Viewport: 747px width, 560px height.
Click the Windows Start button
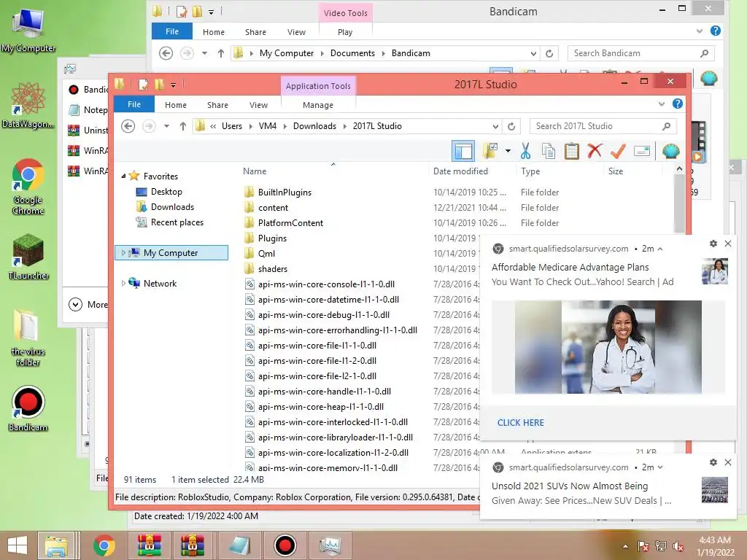pos(18,545)
